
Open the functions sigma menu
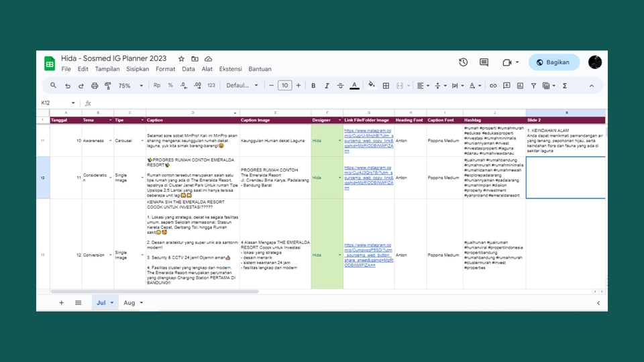coord(565,86)
